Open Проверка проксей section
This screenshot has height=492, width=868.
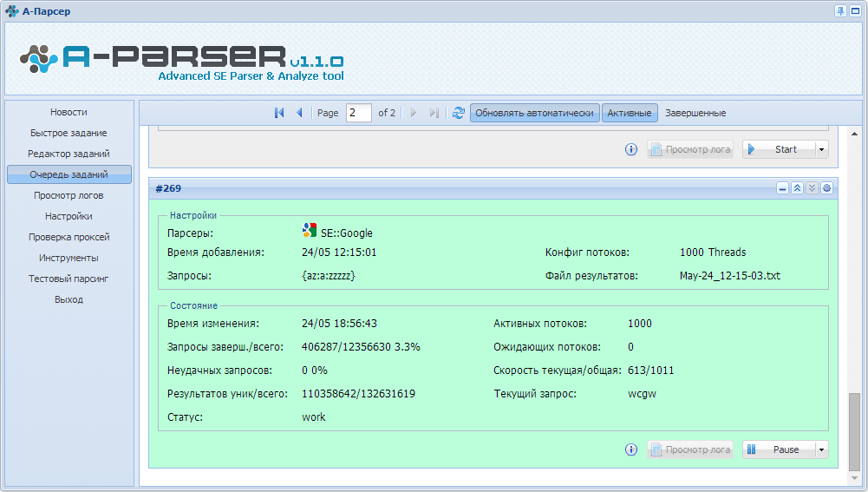click(69, 237)
